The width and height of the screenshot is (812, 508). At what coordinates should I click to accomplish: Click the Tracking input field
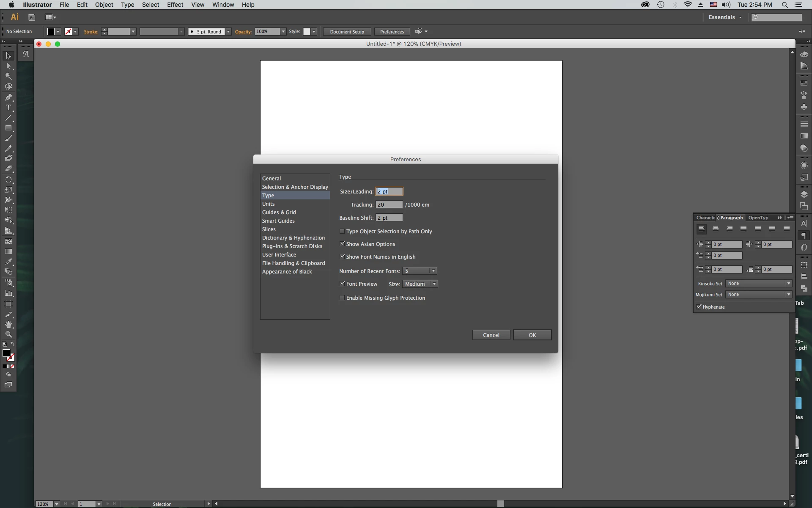(x=389, y=204)
